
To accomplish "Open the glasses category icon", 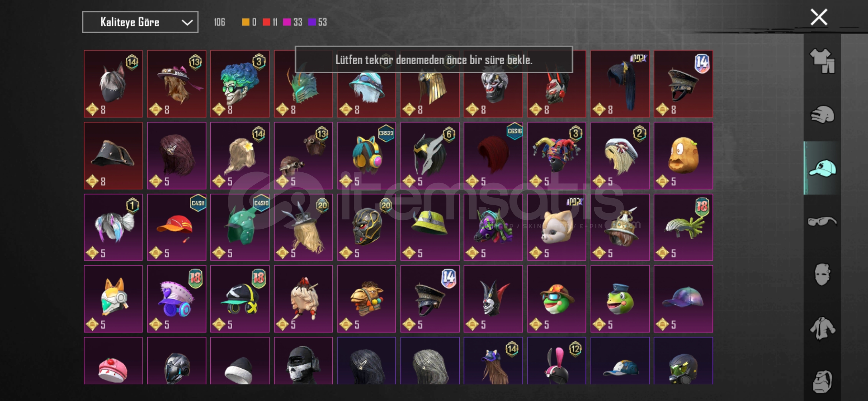I will (x=822, y=222).
